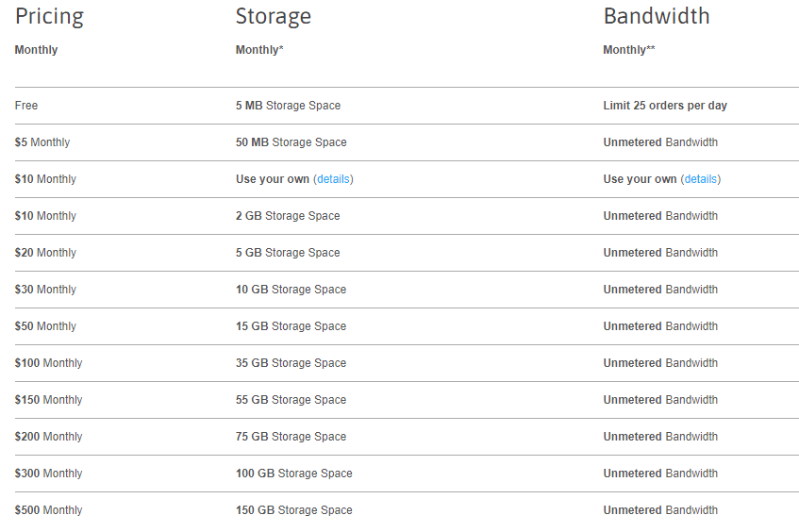Viewport: 799px width, 532px height.
Task: Select the $500 Monthly plan
Action: click(48, 510)
